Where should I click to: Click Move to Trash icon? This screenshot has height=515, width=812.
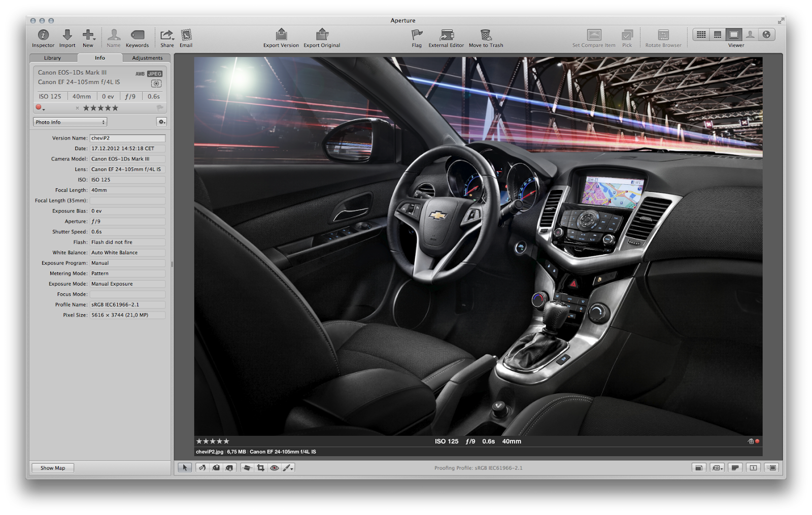click(486, 35)
